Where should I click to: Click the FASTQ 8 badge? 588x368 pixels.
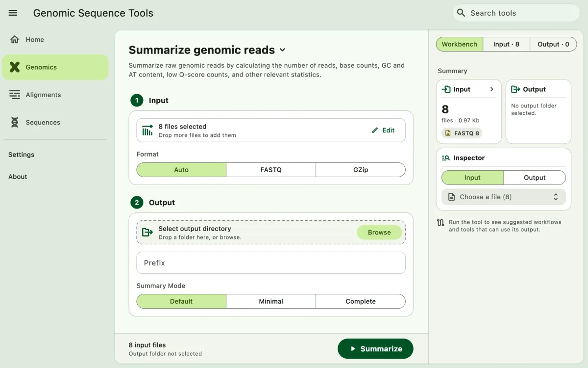coord(462,133)
